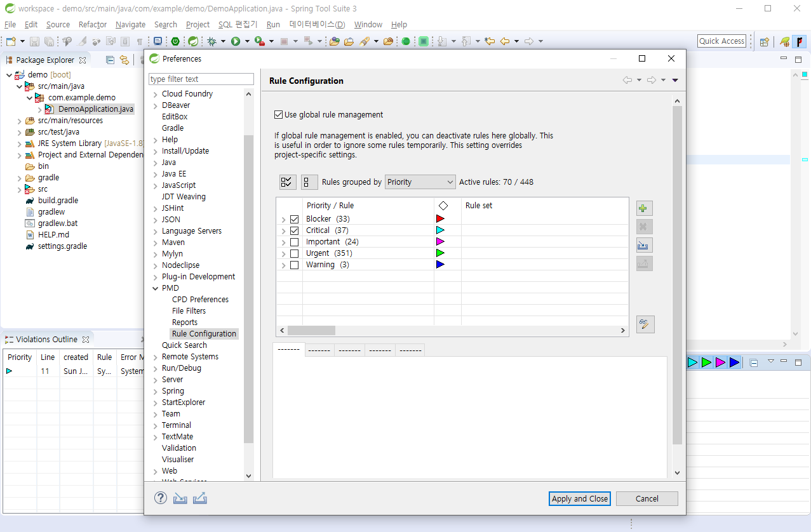Click the yellow Back navigation toolbar arrow
811x532 pixels.
click(x=505, y=41)
